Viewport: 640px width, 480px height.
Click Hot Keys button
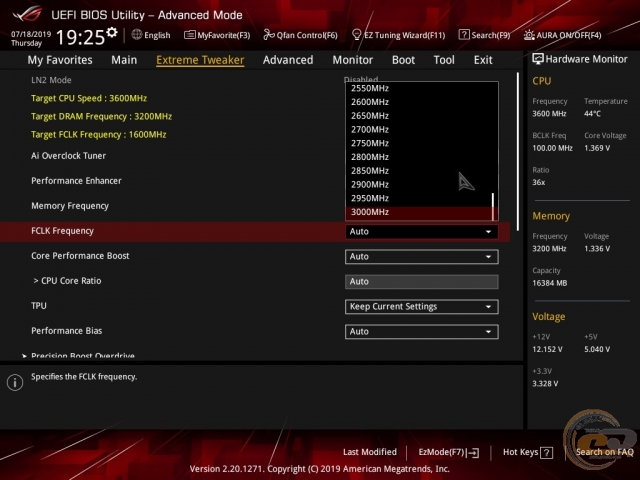[528, 452]
